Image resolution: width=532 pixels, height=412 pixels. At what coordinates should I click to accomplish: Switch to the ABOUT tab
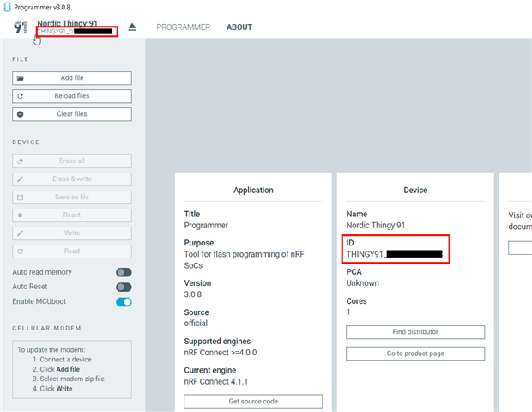239,27
